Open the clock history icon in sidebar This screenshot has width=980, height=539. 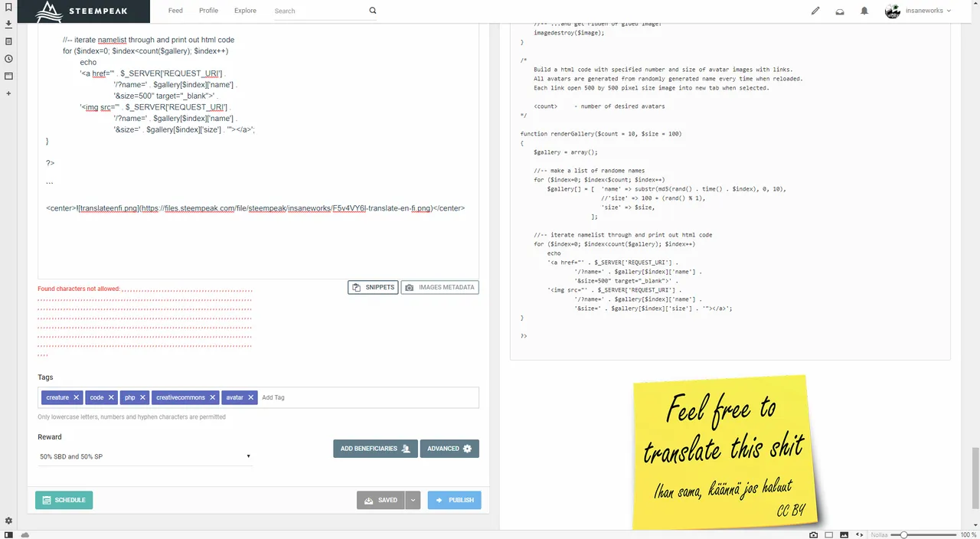(8, 59)
